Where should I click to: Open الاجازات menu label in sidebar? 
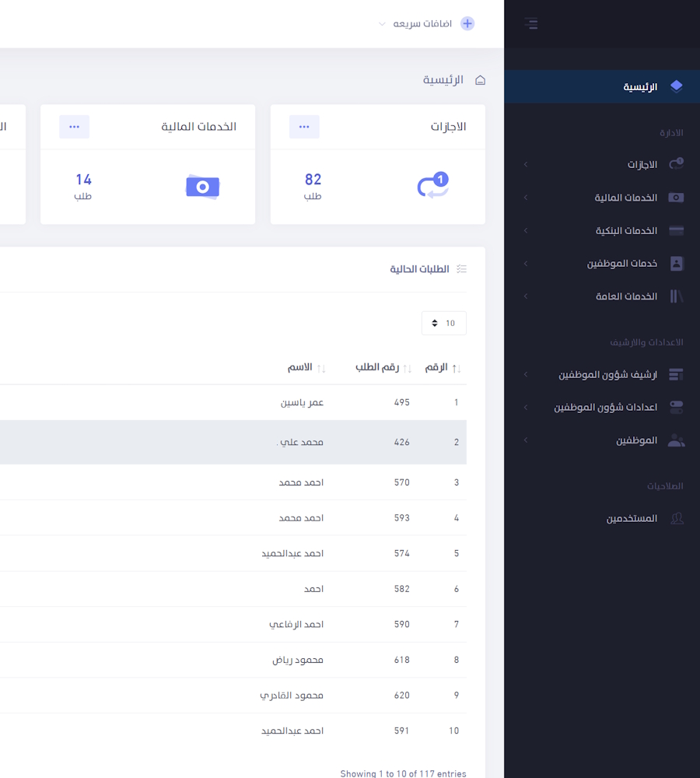point(642,164)
